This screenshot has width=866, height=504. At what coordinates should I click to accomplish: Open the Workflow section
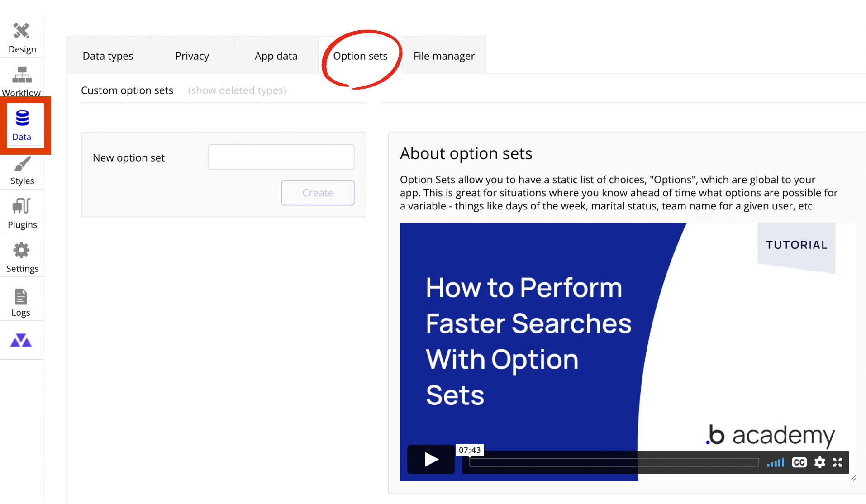pyautogui.click(x=22, y=81)
